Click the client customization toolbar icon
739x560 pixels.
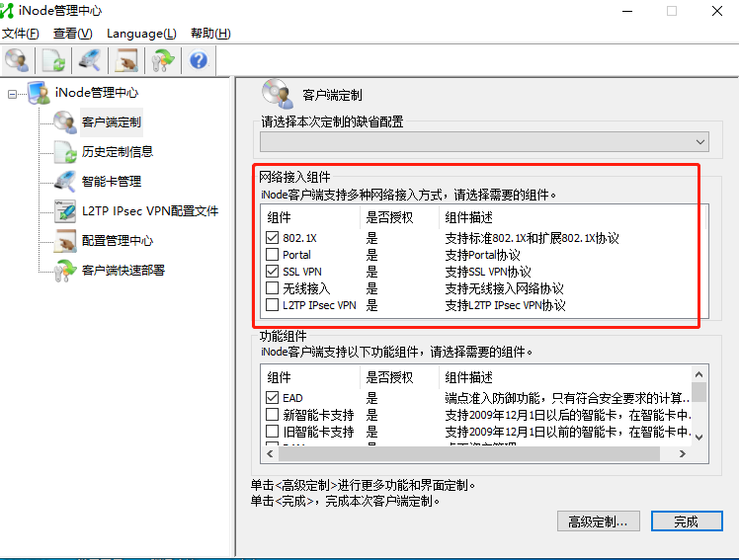[18, 60]
